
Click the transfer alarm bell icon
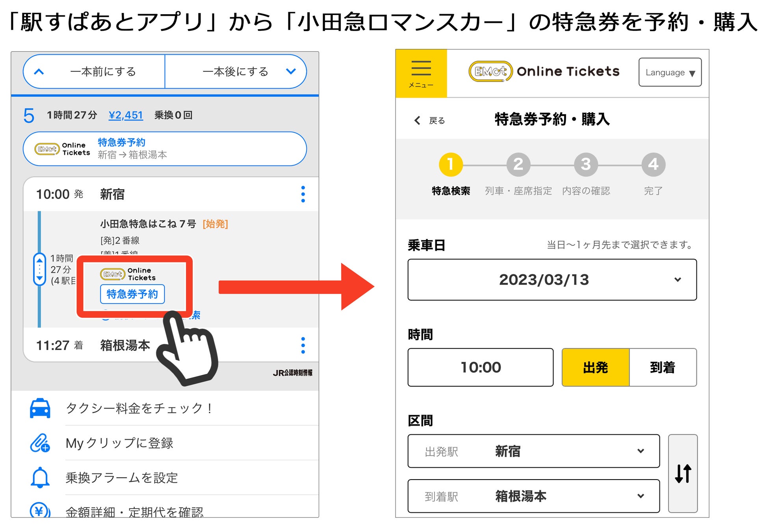[x=40, y=478]
